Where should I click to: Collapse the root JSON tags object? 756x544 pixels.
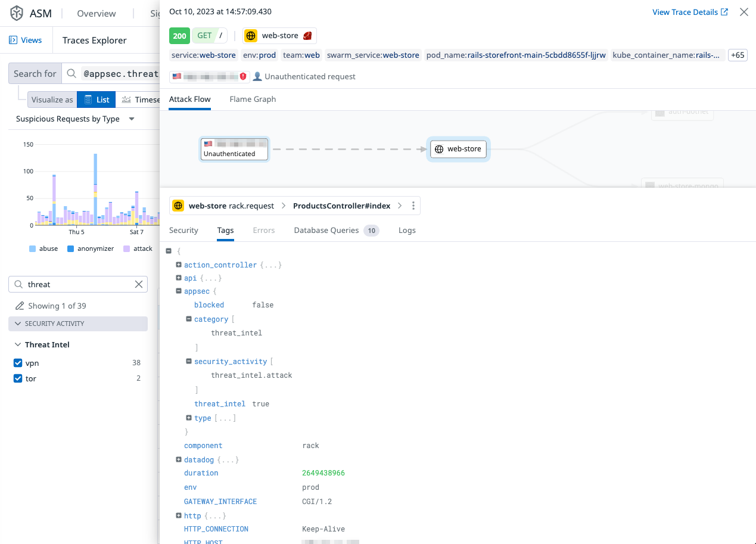[x=169, y=251]
